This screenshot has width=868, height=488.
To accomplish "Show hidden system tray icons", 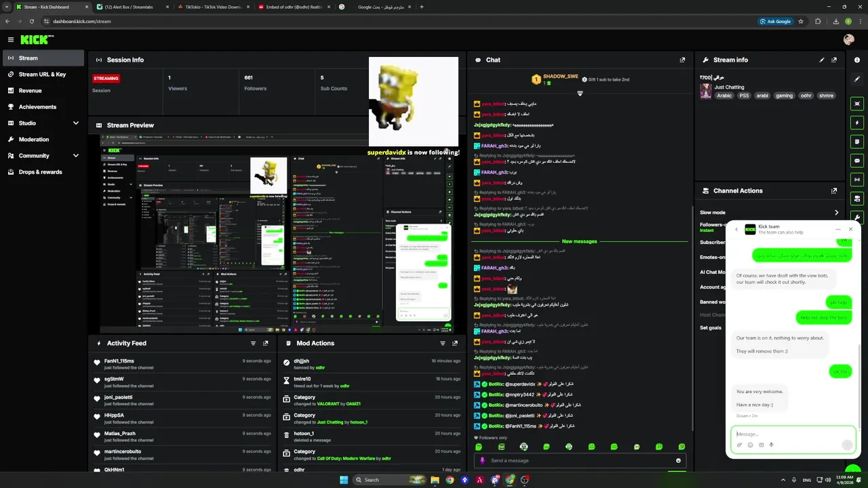I will [x=783, y=480].
